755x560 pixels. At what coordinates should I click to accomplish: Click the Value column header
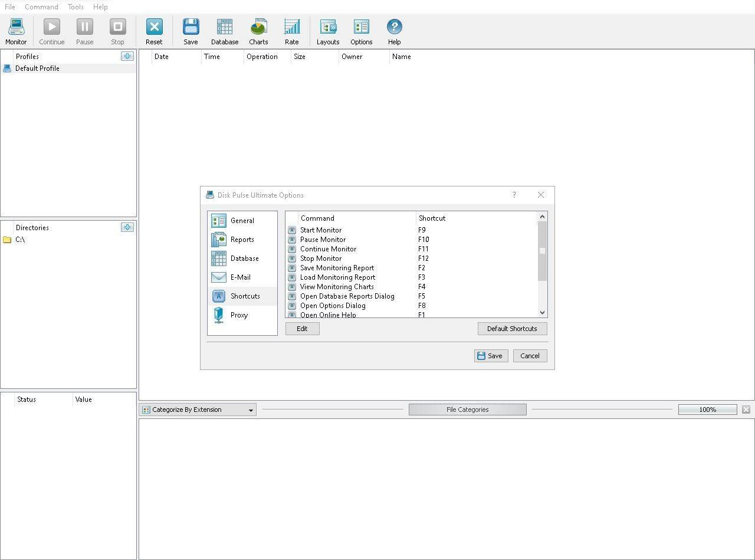click(104, 399)
